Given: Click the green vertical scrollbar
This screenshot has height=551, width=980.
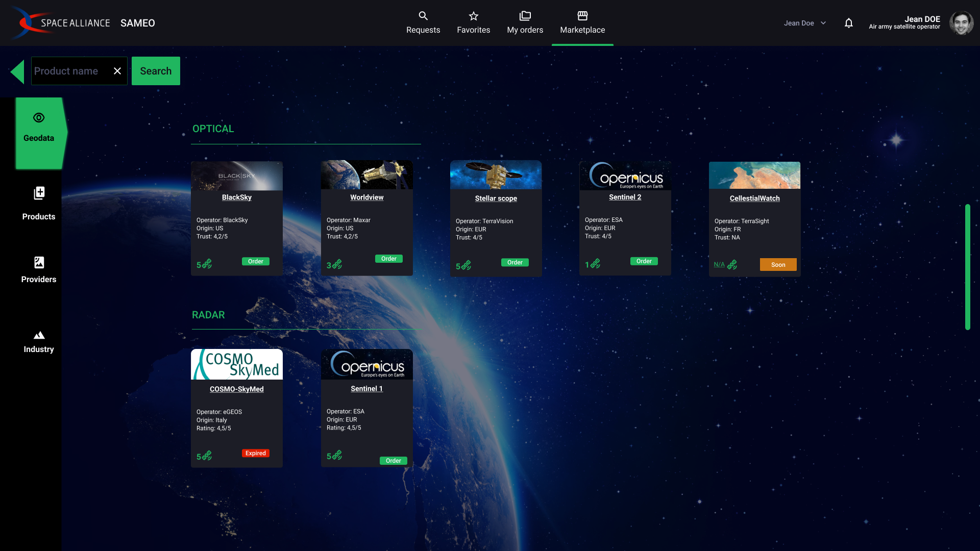Looking at the screenshot, I should [968, 267].
